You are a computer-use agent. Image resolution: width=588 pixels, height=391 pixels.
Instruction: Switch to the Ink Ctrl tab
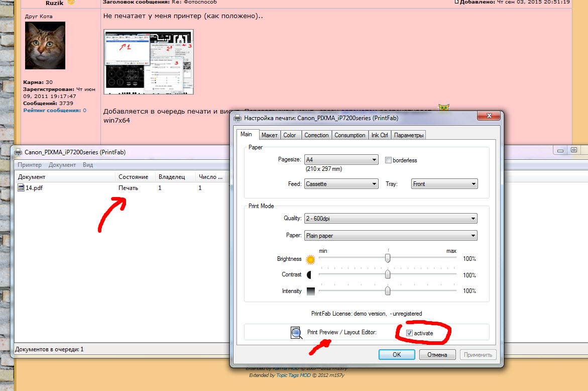(380, 135)
